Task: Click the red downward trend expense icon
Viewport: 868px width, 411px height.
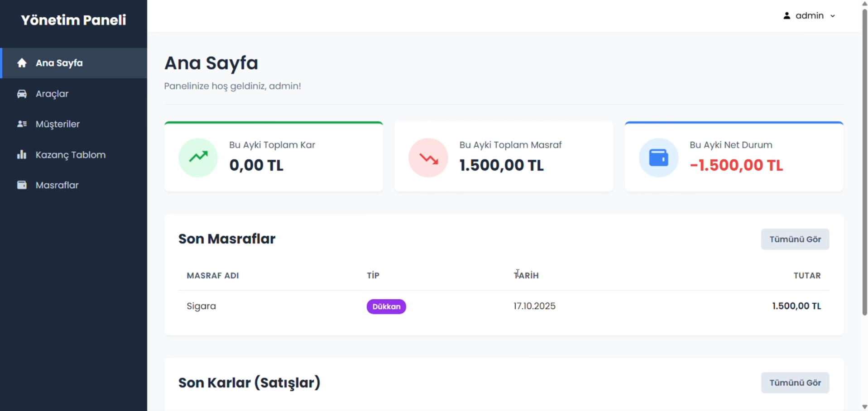Action: pos(428,158)
